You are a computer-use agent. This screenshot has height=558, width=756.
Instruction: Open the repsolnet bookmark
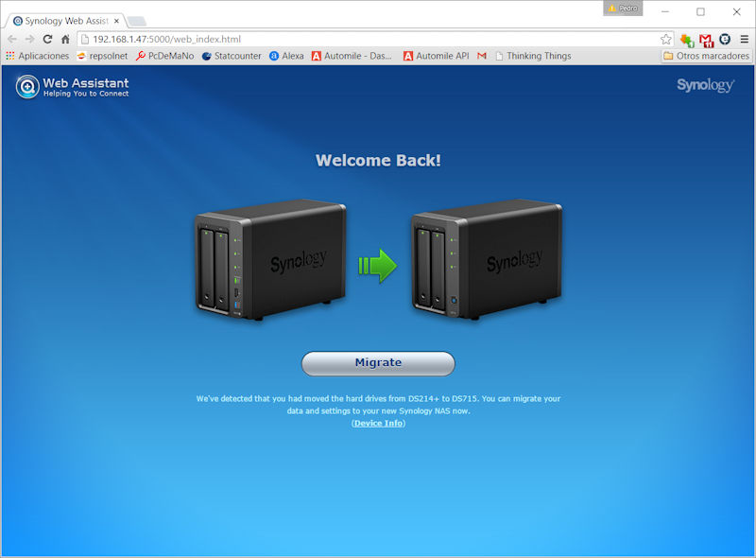coord(102,56)
